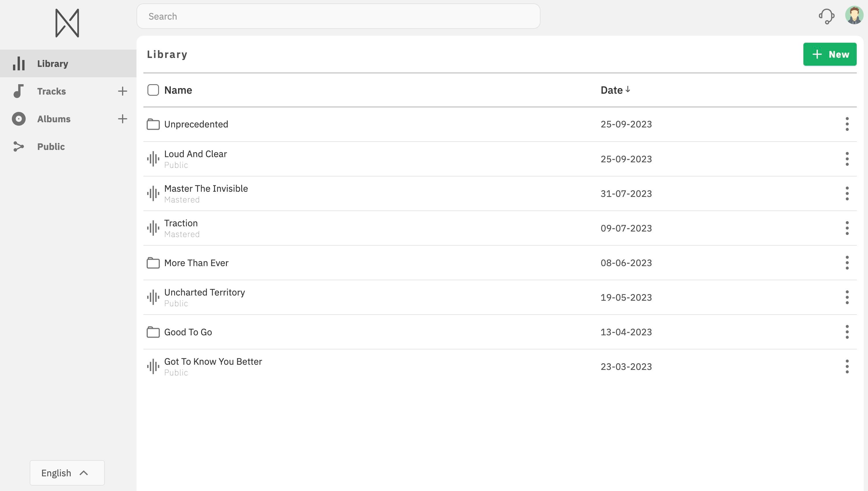Click the Tracks sidebar icon
The height and width of the screenshot is (491, 868).
point(18,91)
